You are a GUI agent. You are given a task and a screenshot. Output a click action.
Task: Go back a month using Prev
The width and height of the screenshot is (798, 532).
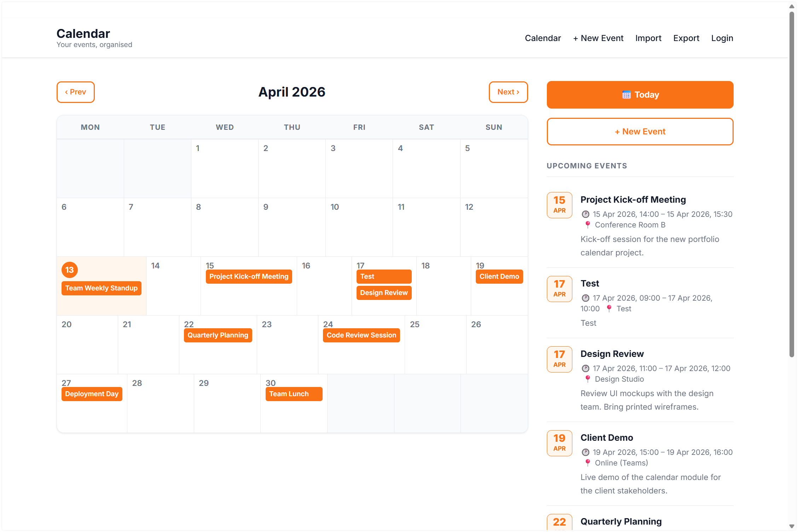click(75, 92)
